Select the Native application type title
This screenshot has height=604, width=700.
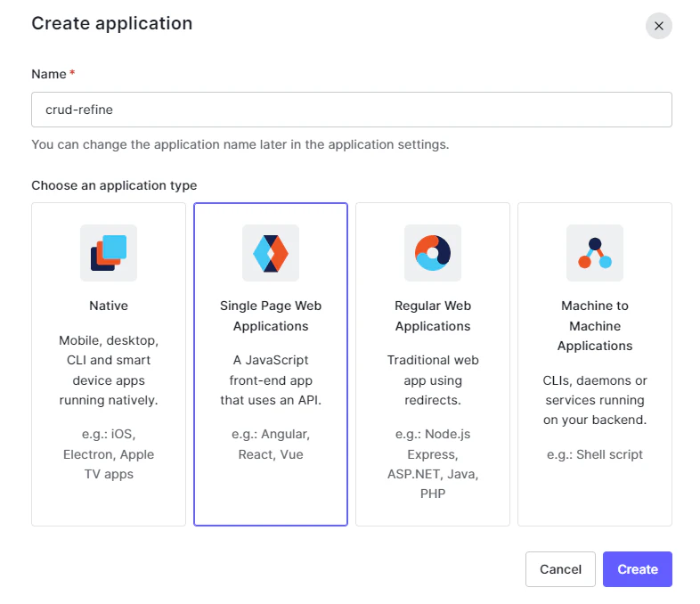click(x=109, y=306)
